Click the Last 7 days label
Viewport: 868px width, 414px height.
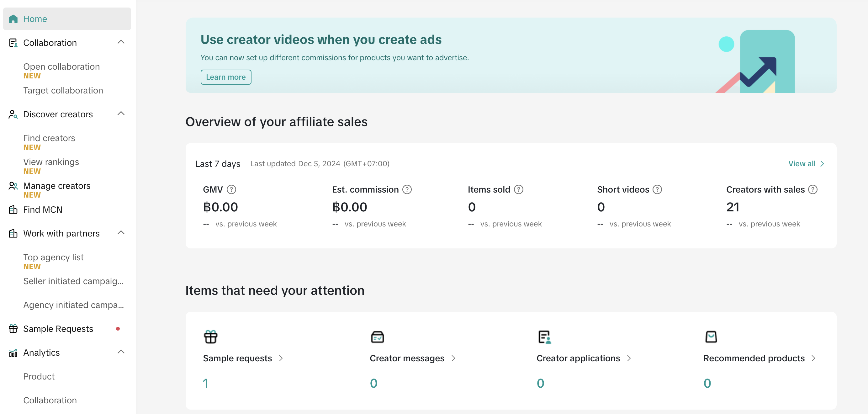[x=218, y=164]
